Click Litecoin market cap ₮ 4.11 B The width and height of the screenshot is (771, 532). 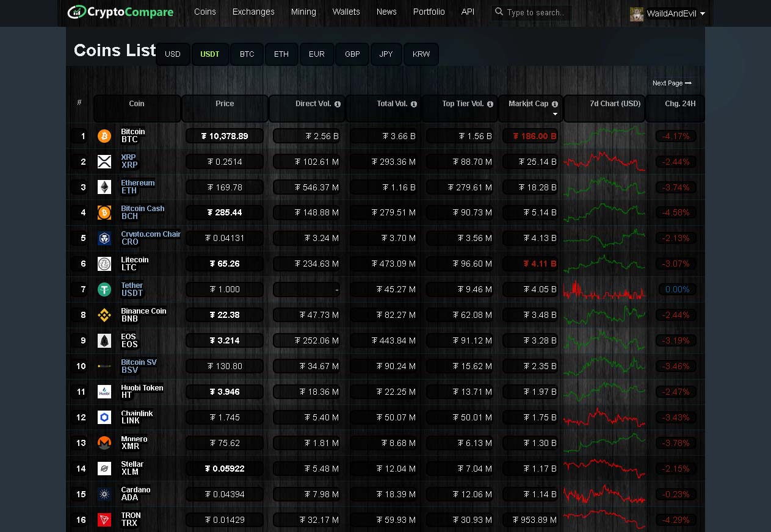[x=530, y=264]
